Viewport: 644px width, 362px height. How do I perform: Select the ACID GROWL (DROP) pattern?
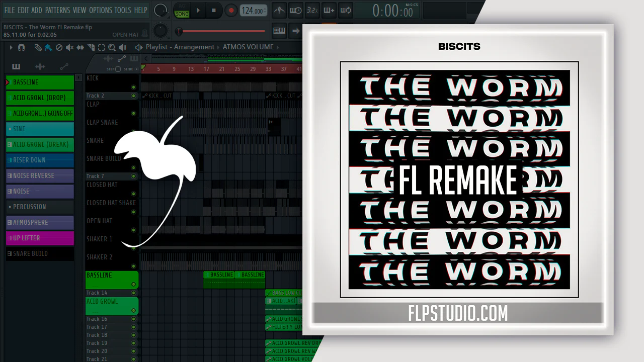40,98
